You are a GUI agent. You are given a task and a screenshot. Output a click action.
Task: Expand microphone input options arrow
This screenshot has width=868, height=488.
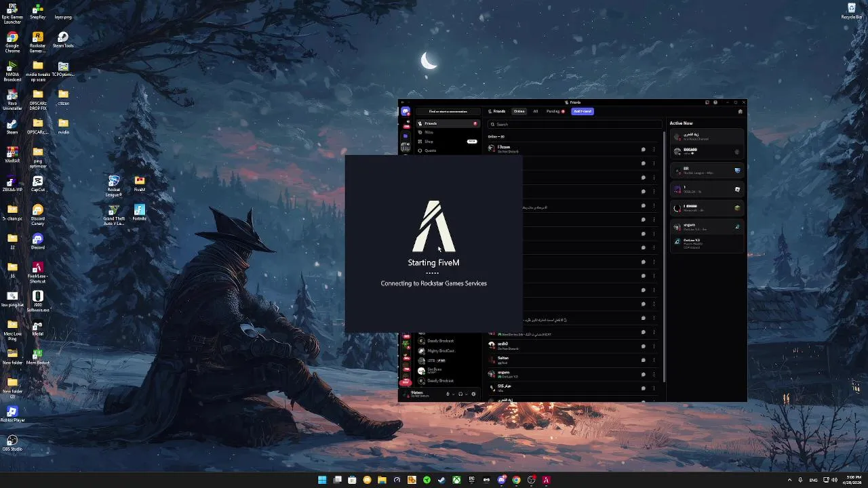click(x=454, y=394)
